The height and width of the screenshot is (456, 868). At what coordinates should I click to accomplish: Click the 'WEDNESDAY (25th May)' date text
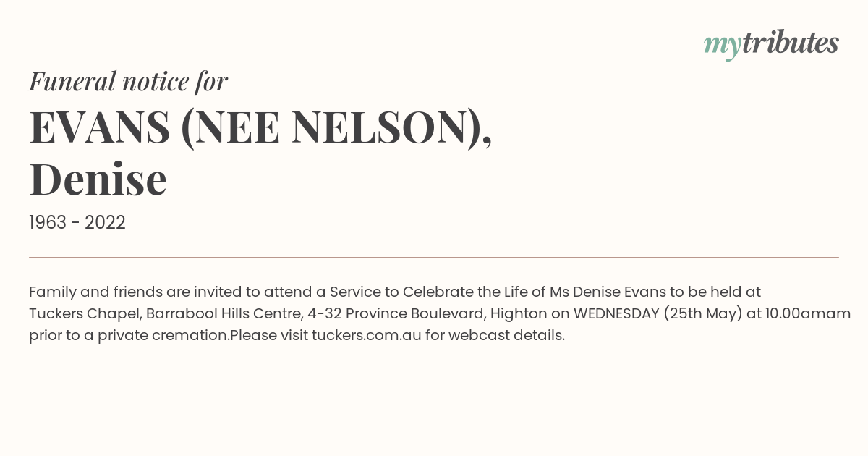[658, 314]
